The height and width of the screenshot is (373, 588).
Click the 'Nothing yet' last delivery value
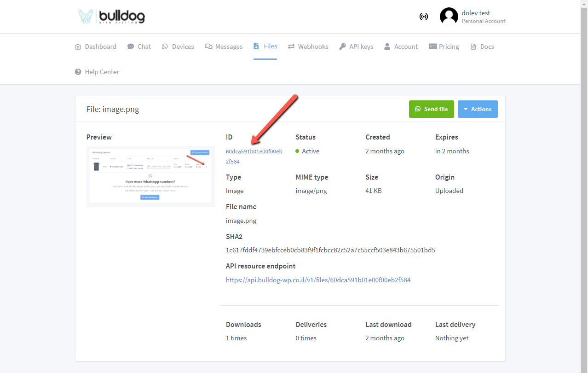452,338
